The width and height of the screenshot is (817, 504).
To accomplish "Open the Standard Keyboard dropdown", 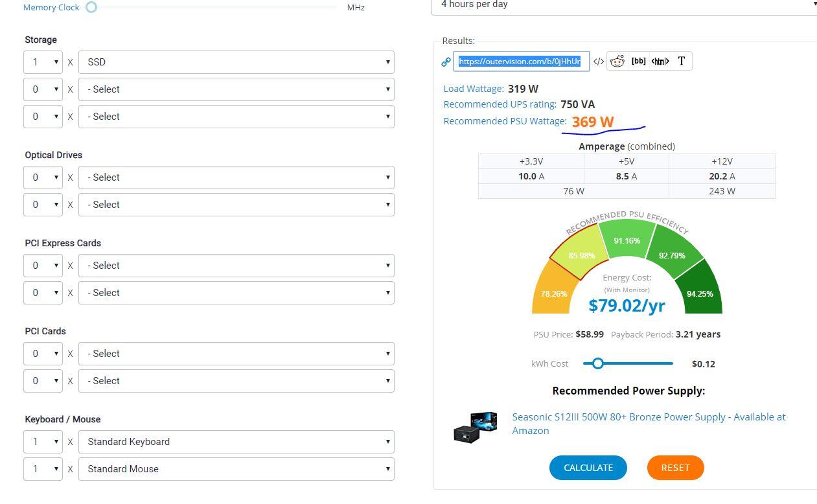I will [236, 442].
